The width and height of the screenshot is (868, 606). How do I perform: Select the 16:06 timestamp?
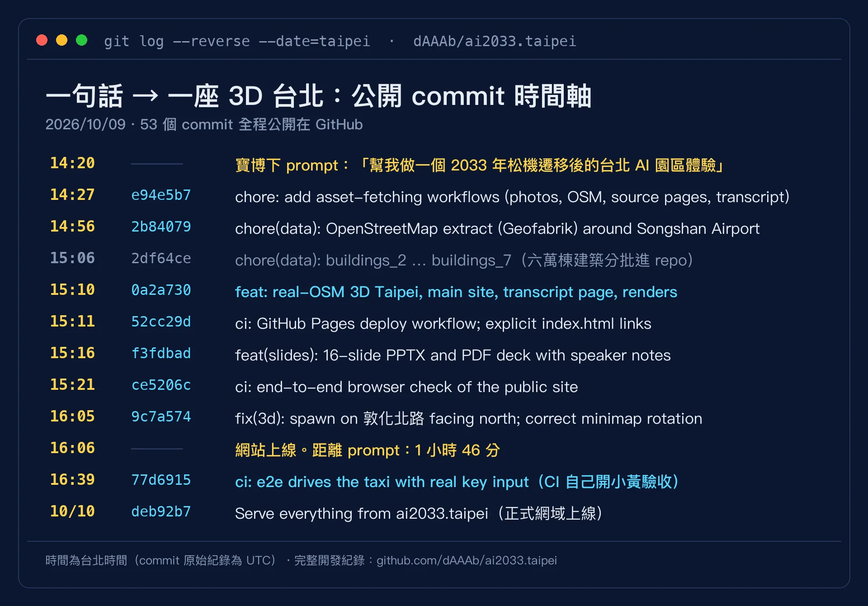[72, 448]
